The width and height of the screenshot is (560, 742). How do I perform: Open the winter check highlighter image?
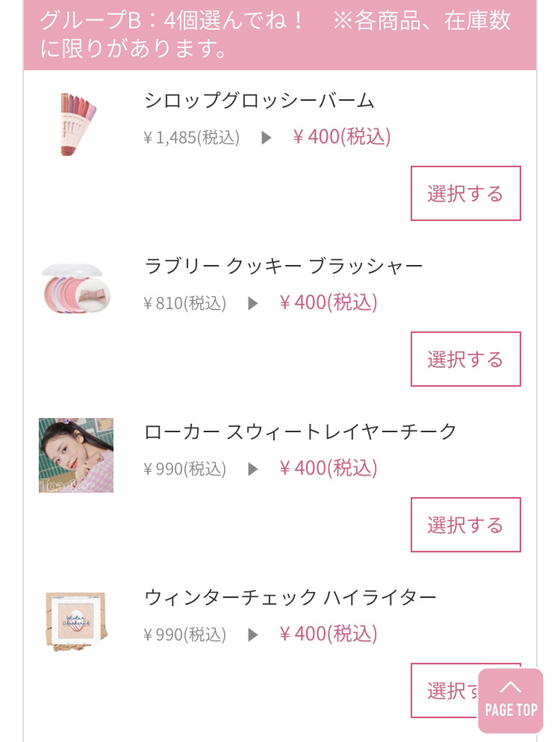(76, 621)
